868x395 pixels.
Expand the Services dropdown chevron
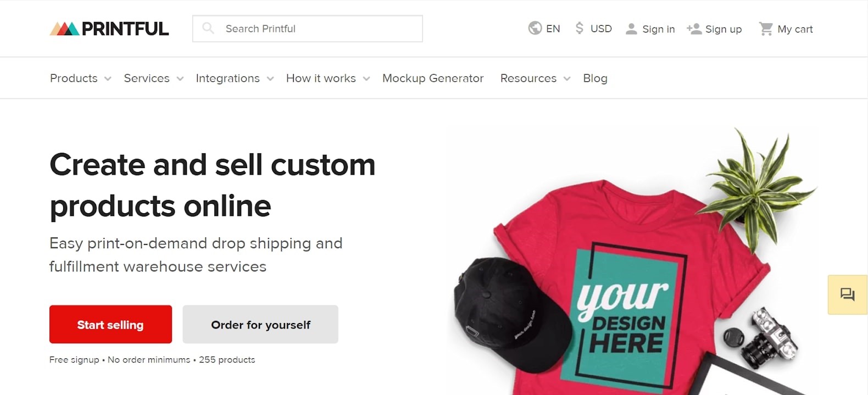click(x=180, y=79)
